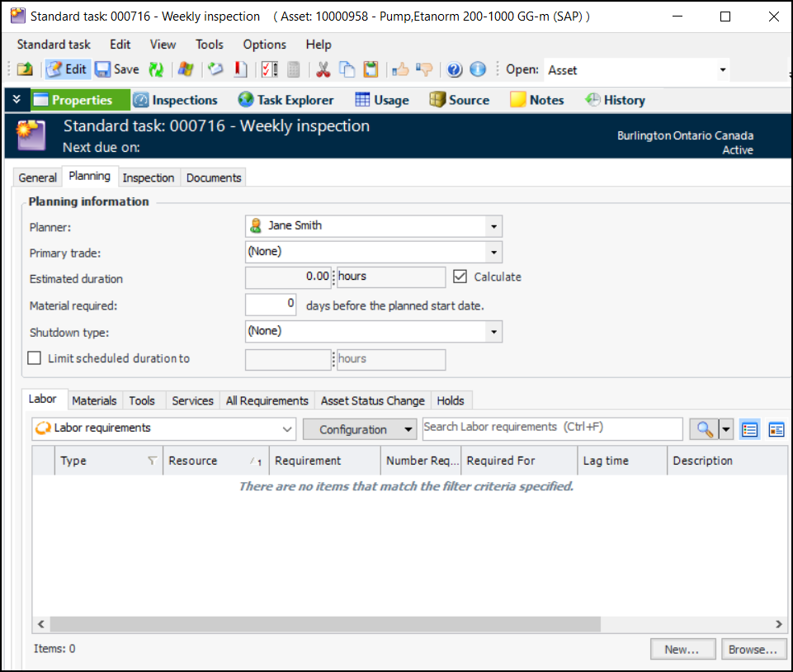Click the magnifier search button
The image size is (793, 672).
704,429
